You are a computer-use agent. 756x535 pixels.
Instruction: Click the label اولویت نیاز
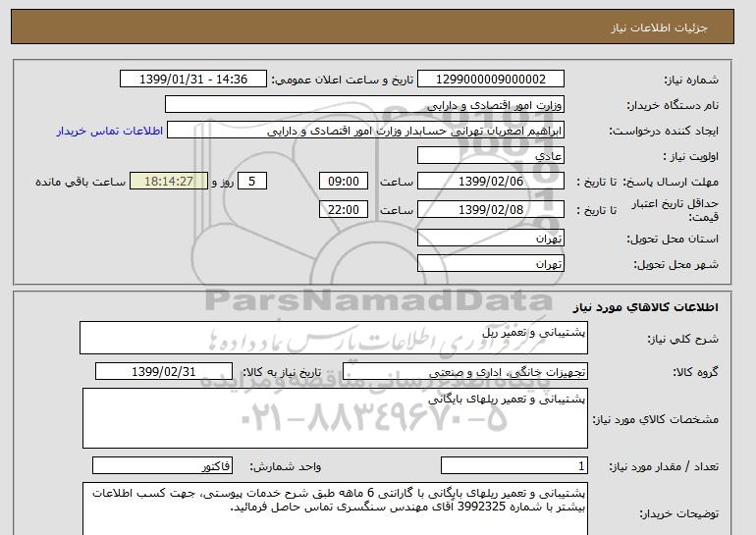690,156
